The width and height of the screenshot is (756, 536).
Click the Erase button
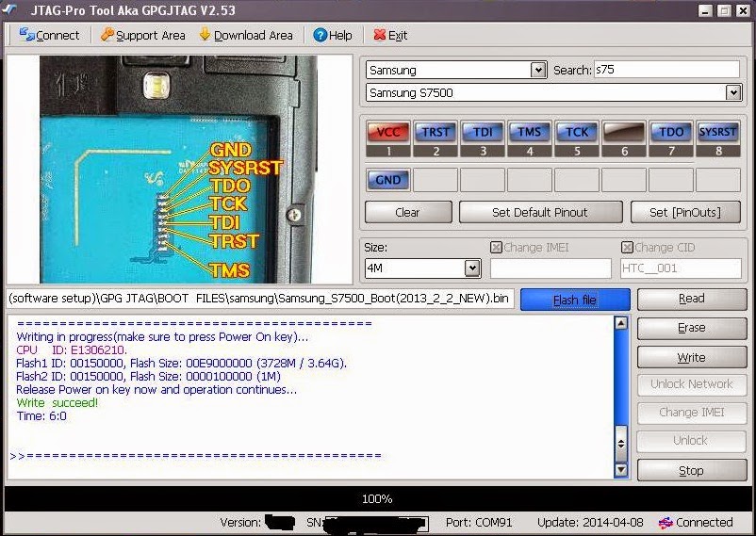tap(692, 328)
